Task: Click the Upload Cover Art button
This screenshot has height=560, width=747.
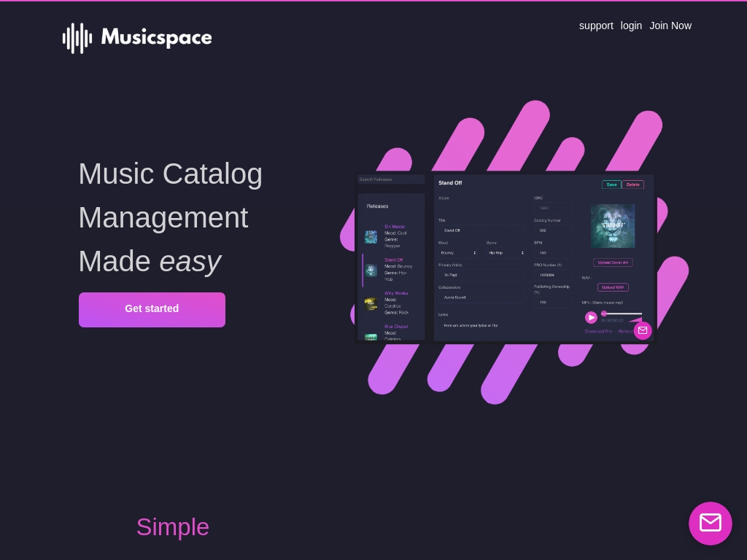Action: click(613, 262)
